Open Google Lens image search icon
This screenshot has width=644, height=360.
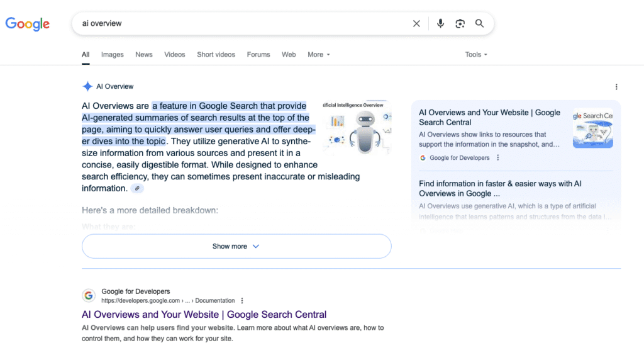click(x=460, y=23)
